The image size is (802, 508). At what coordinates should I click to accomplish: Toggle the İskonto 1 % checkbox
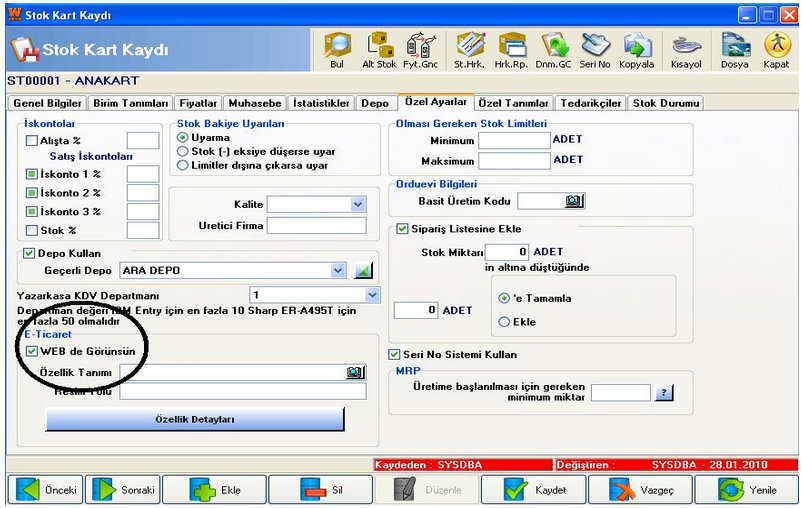[32, 174]
